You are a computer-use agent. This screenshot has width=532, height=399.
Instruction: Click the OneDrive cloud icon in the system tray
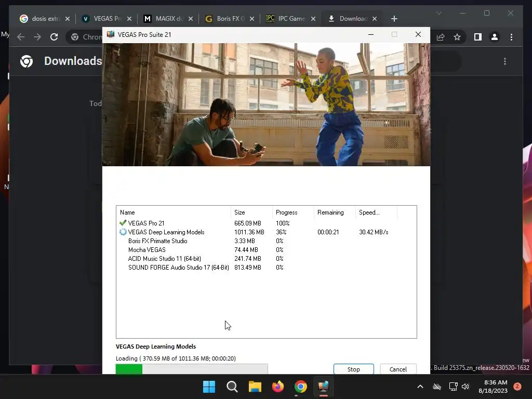(x=437, y=387)
